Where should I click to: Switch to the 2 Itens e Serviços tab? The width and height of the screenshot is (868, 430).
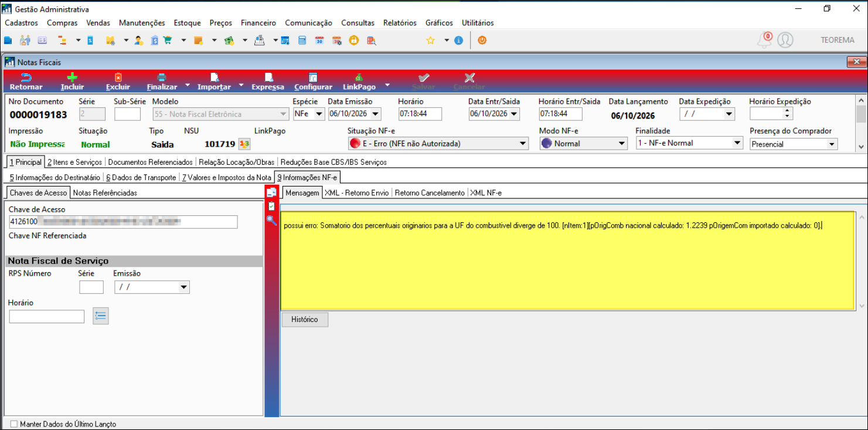pos(74,162)
